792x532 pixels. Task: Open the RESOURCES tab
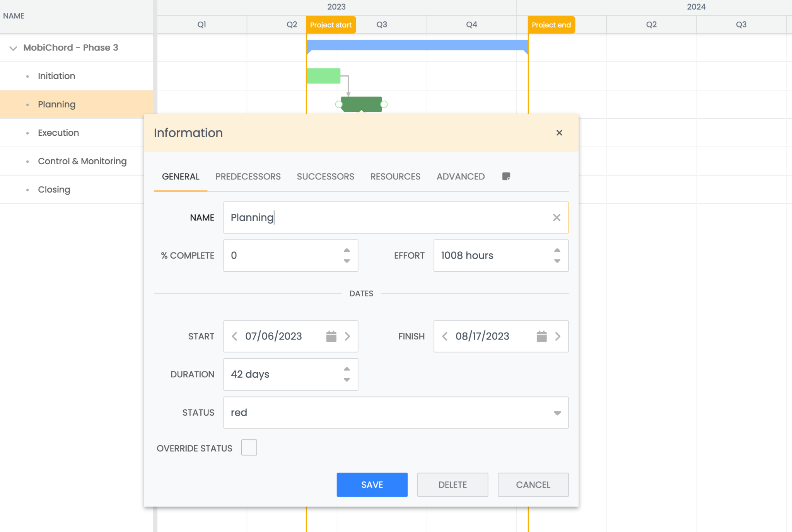pyautogui.click(x=395, y=177)
